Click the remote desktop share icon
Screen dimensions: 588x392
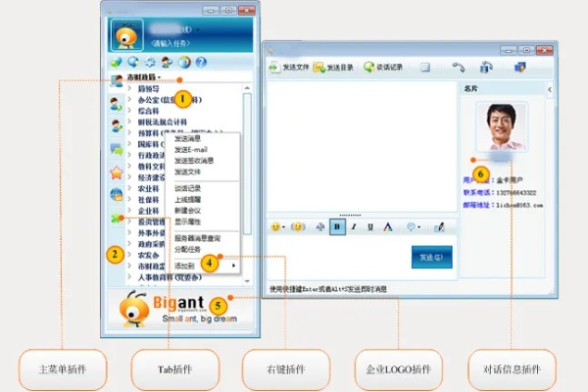[520, 68]
